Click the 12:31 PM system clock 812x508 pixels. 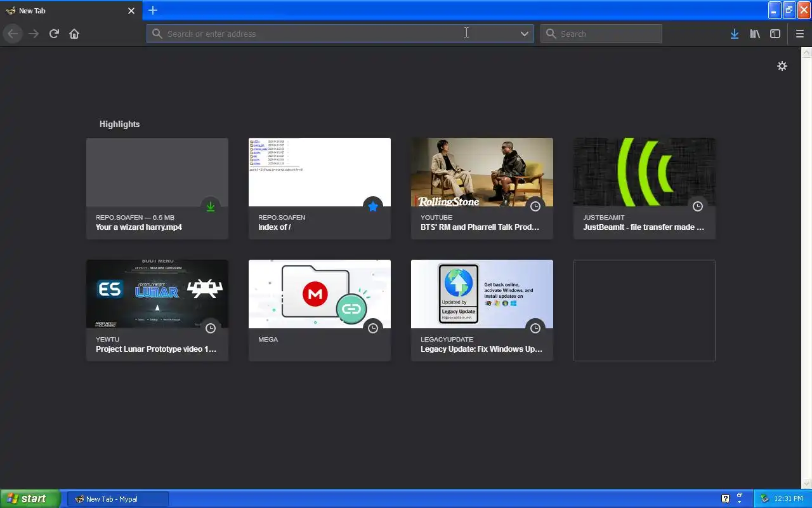[x=789, y=499]
